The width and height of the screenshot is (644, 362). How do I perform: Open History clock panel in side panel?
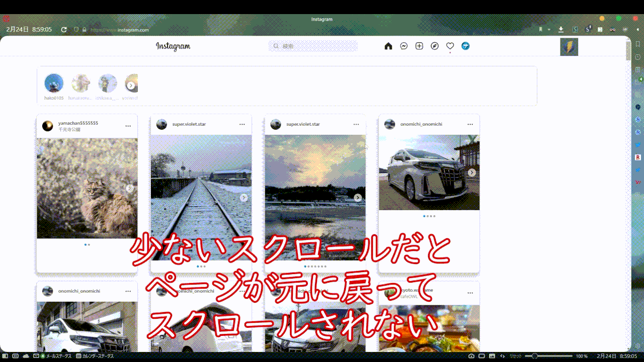pos(637,57)
